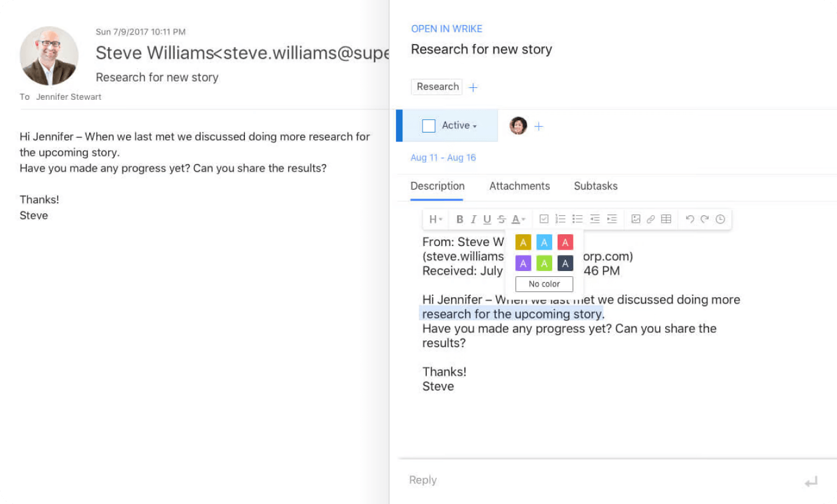Apply italic formatting
The width and height of the screenshot is (837, 504).
tap(473, 219)
